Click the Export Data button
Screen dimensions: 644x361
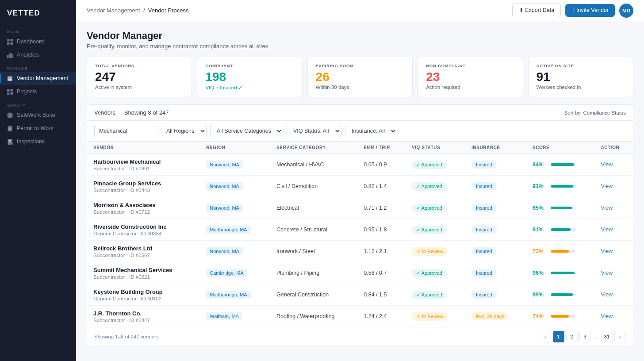point(536,10)
